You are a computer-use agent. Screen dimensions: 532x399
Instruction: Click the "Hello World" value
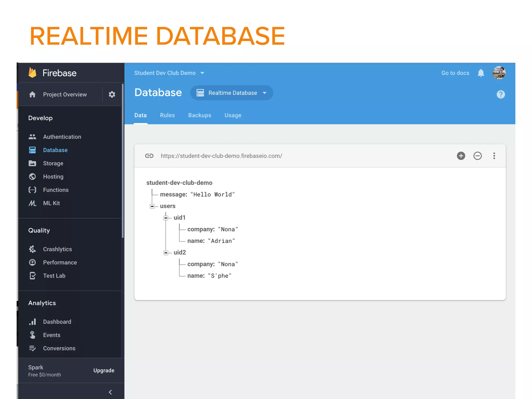212,194
